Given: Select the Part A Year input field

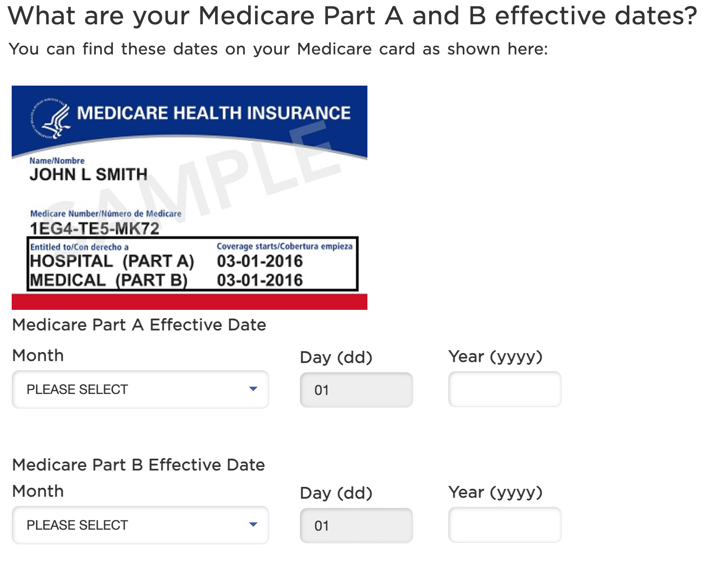Looking at the screenshot, I should [x=505, y=389].
